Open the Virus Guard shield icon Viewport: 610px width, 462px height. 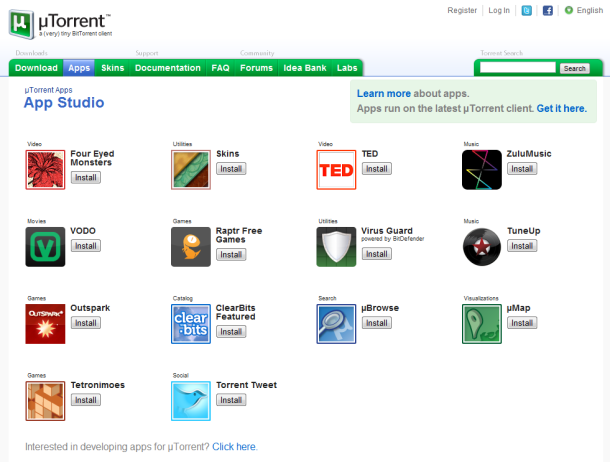coord(336,247)
